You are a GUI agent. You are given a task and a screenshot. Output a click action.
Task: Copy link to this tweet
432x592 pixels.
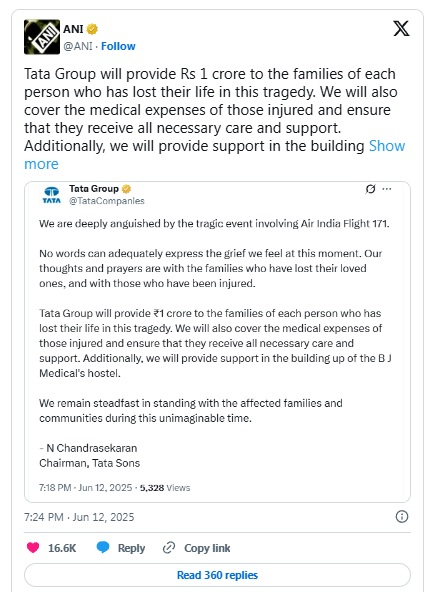pyautogui.click(x=207, y=548)
